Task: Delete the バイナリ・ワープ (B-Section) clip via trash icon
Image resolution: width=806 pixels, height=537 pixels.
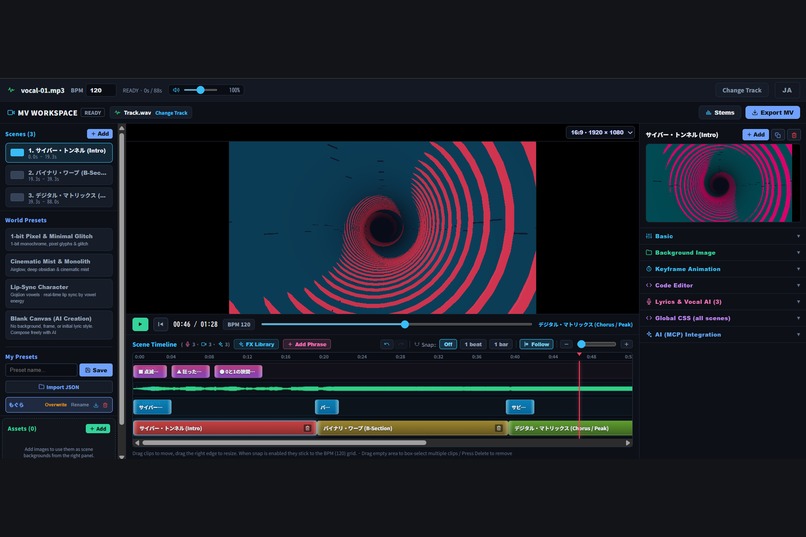Action: pos(498,428)
